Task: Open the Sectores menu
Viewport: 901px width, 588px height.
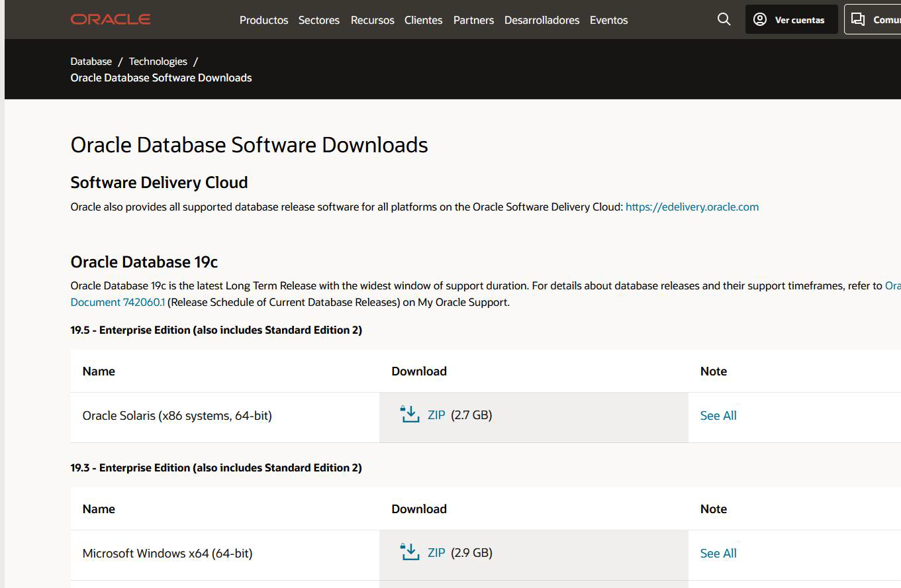Action: click(x=319, y=20)
